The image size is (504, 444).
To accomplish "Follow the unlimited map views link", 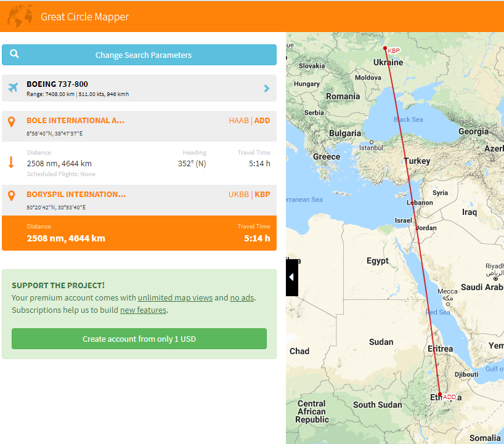I will (175, 298).
